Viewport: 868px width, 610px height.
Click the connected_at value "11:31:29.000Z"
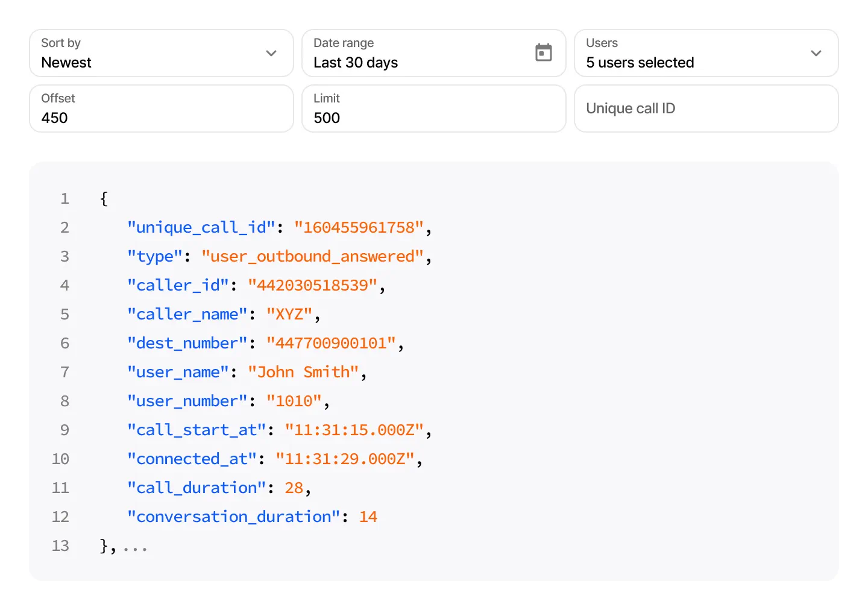click(345, 459)
